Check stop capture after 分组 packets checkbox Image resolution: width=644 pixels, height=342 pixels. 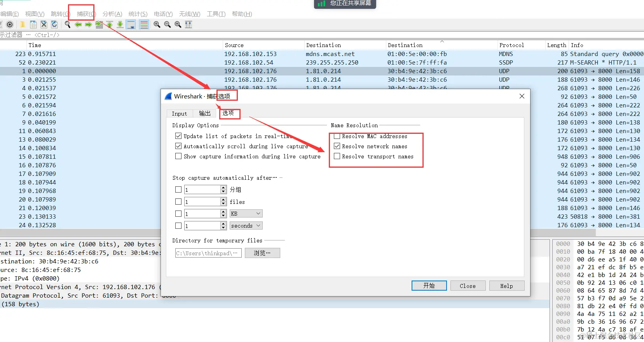point(178,189)
